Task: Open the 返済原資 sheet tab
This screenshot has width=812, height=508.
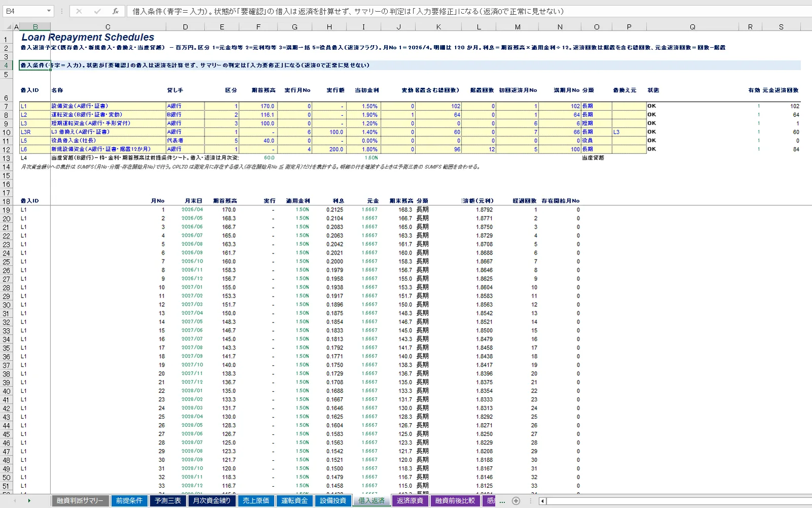Action: [x=410, y=501]
